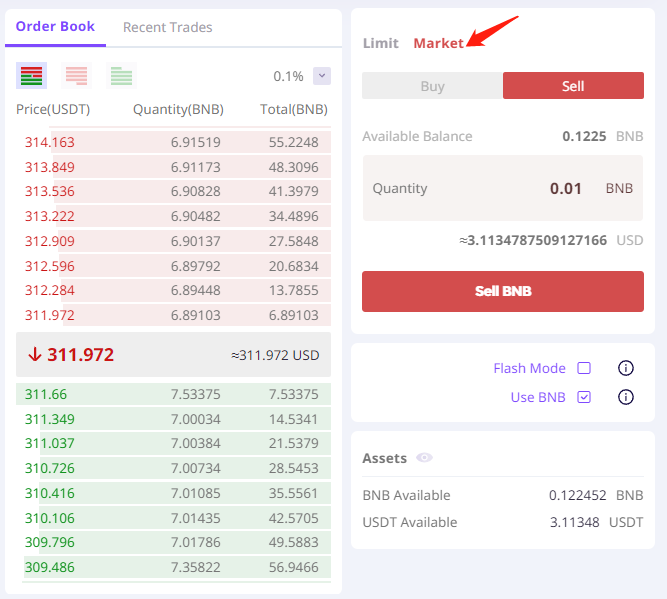Select bid price 309.486

coord(50,567)
